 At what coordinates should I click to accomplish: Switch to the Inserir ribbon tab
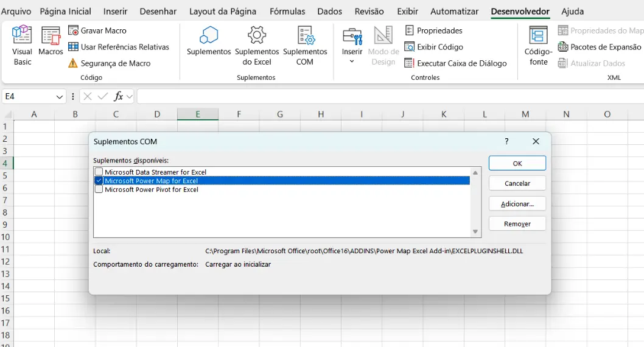click(x=116, y=12)
